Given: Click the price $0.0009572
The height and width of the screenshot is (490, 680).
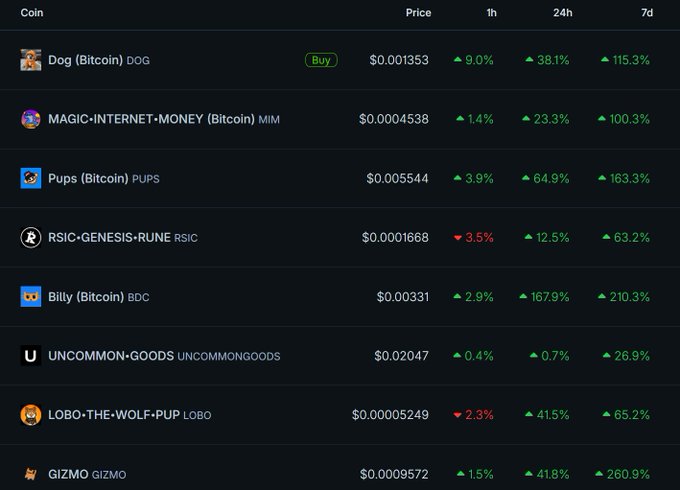Looking at the screenshot, I should (394, 474).
